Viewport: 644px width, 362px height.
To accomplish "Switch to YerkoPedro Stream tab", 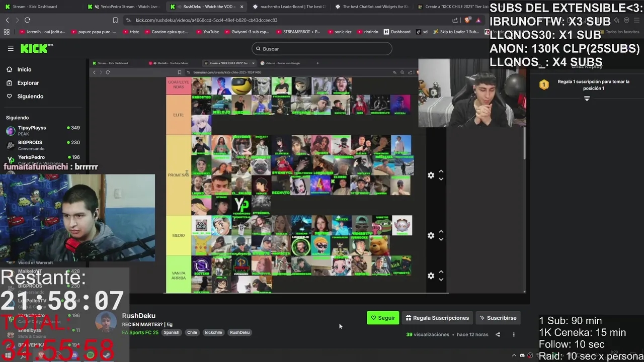I will 124,7.
